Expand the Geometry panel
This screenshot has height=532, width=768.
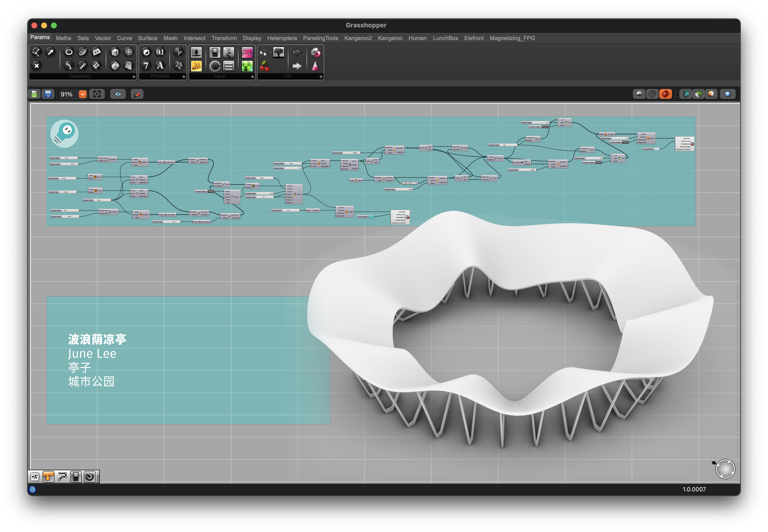pyautogui.click(x=134, y=77)
